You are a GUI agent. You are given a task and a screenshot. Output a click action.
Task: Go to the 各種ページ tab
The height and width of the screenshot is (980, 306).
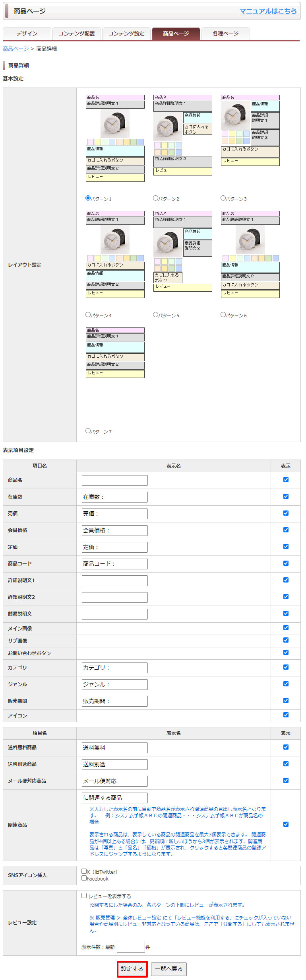coord(226,34)
